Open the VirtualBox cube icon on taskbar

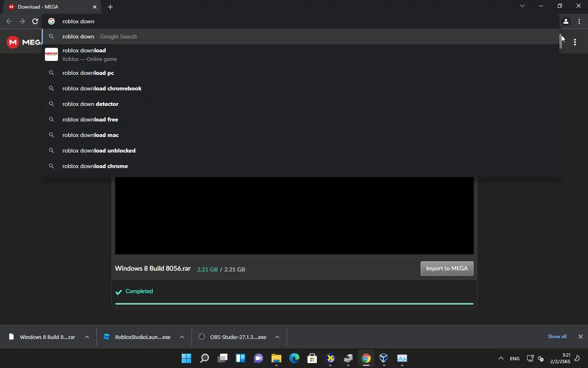(384, 359)
